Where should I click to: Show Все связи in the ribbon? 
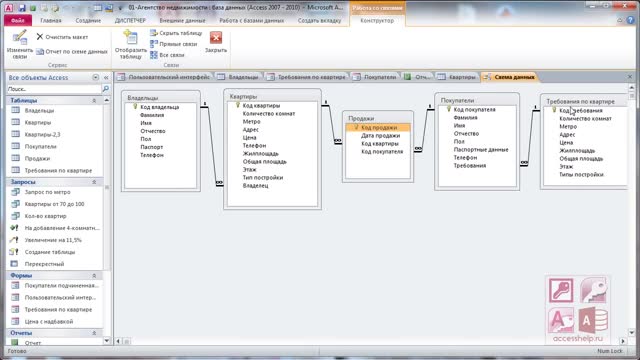pos(167,55)
